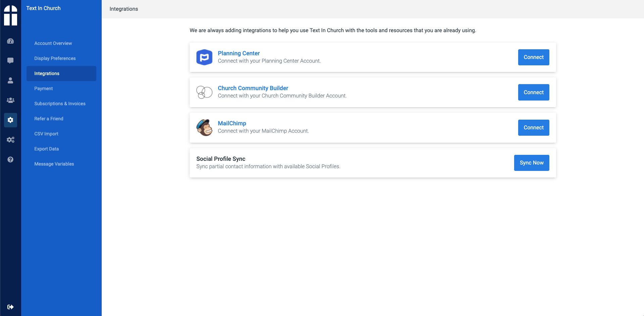Select CSV Import menu item
This screenshot has width=644, height=316.
point(46,134)
